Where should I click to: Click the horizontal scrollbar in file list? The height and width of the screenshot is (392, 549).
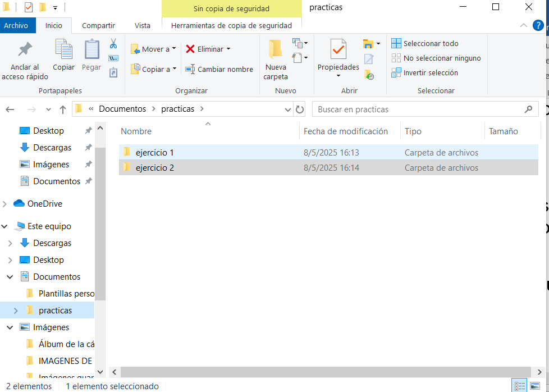click(326, 372)
